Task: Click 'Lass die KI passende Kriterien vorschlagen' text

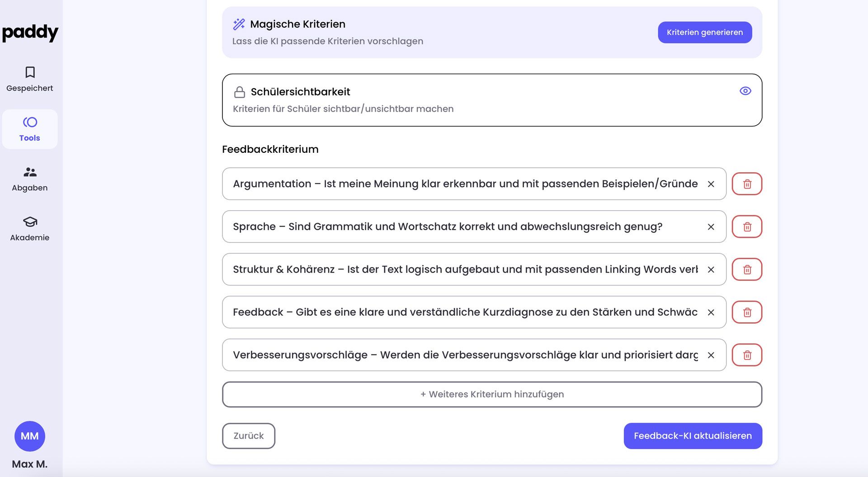Action: pyautogui.click(x=328, y=41)
